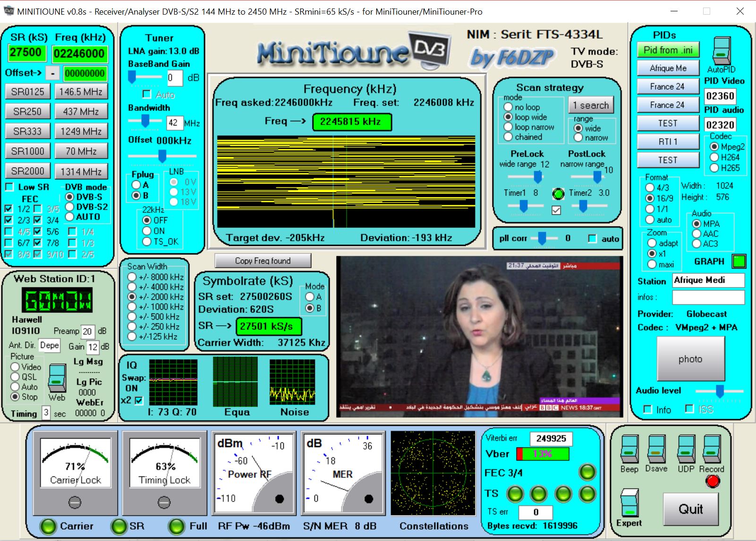The width and height of the screenshot is (756, 541).
Task: Click the MiniTioune DVB logo
Action: pos(353,51)
